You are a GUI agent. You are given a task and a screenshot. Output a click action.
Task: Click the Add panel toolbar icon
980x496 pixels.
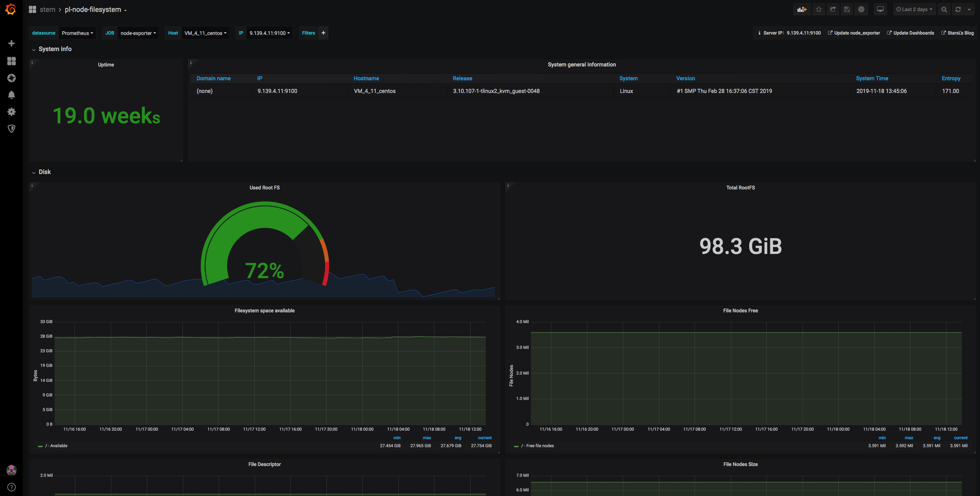802,10
